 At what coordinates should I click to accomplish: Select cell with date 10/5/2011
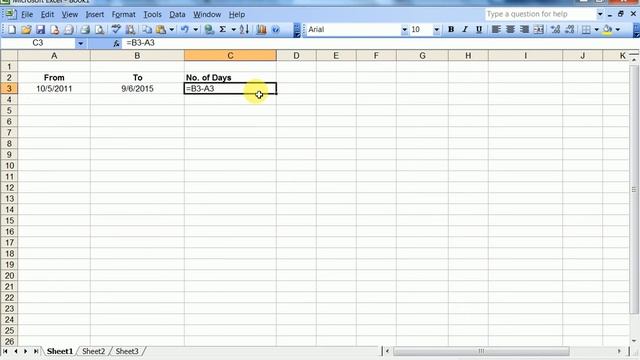click(54, 89)
